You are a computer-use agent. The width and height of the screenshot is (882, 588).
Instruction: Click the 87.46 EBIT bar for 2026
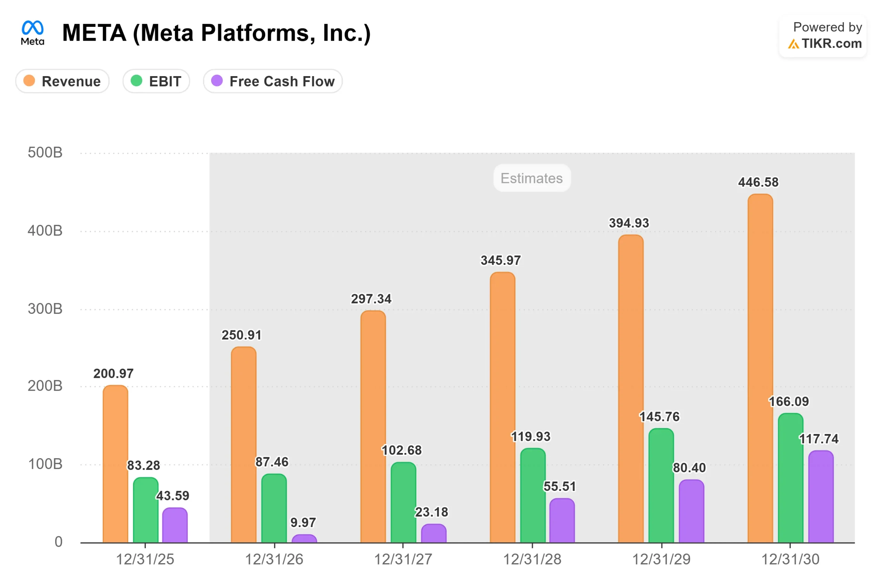click(274, 508)
